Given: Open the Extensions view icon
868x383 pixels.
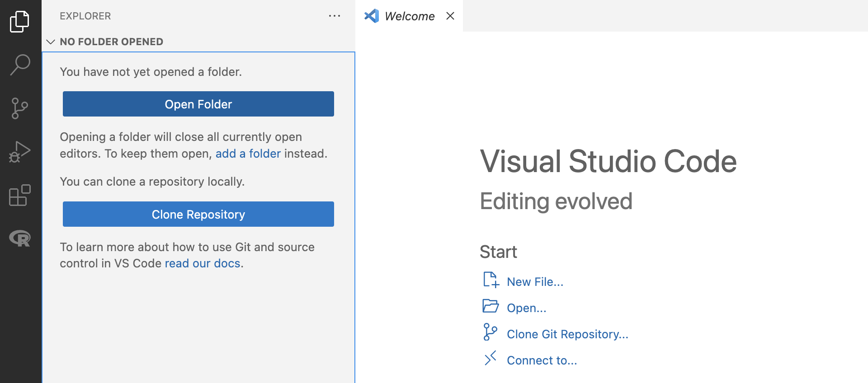Looking at the screenshot, I should tap(20, 195).
